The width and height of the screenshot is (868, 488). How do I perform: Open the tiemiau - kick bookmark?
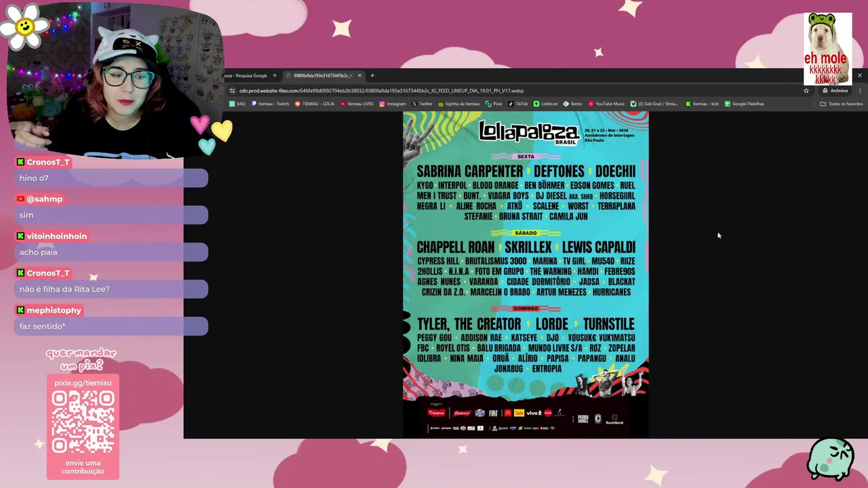click(702, 104)
